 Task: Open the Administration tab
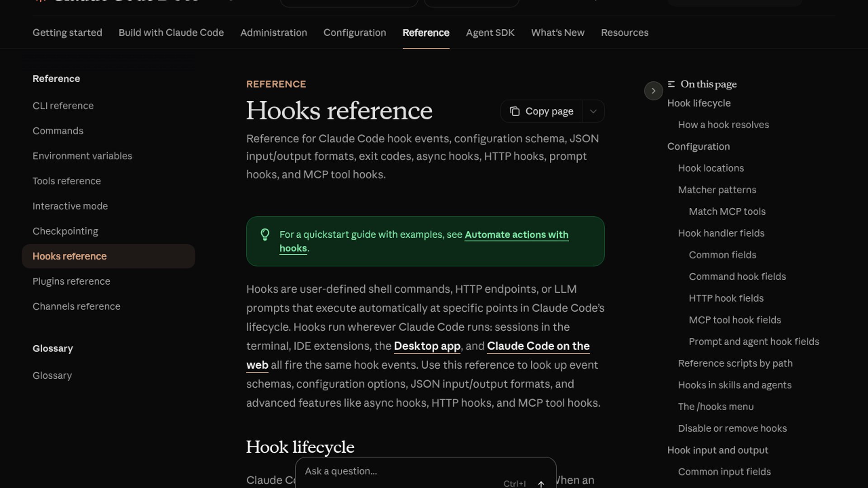click(274, 33)
